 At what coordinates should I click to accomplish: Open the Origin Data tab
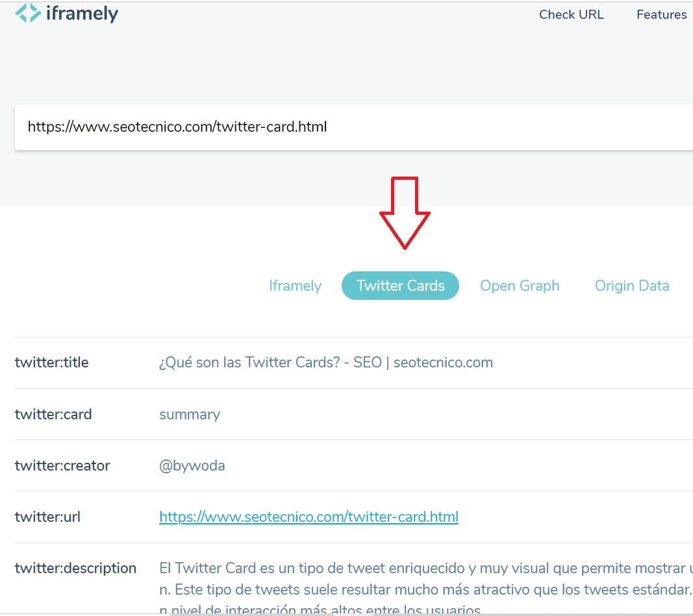pyautogui.click(x=631, y=286)
